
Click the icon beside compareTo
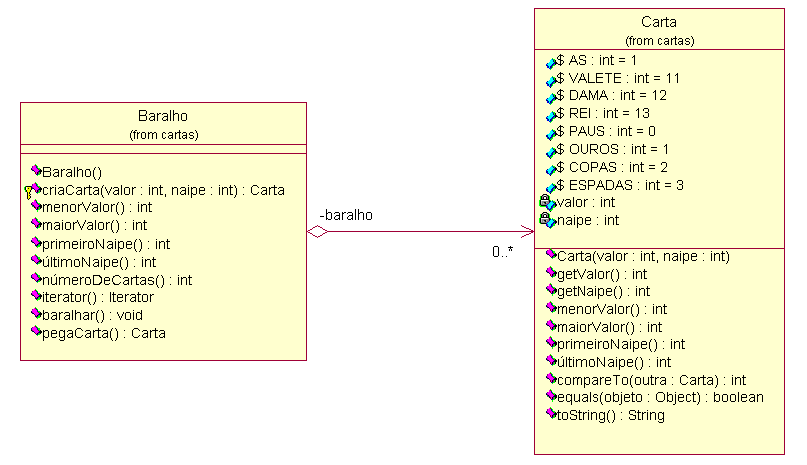[x=551, y=378]
